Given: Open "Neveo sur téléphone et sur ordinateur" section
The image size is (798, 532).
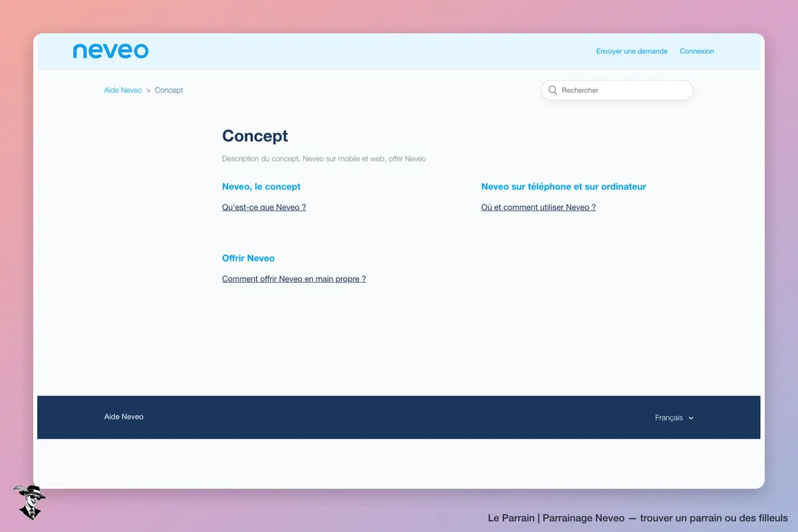Looking at the screenshot, I should pyautogui.click(x=564, y=187).
